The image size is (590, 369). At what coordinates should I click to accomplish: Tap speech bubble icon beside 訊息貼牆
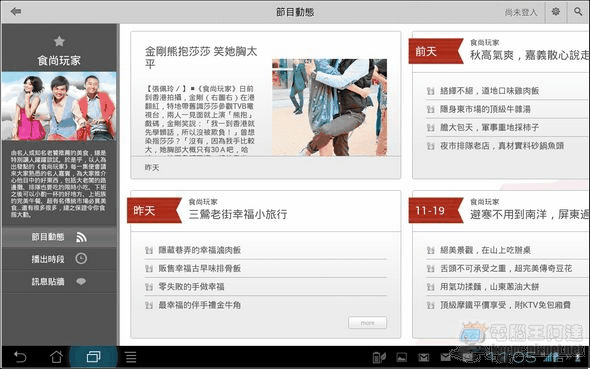(81, 281)
